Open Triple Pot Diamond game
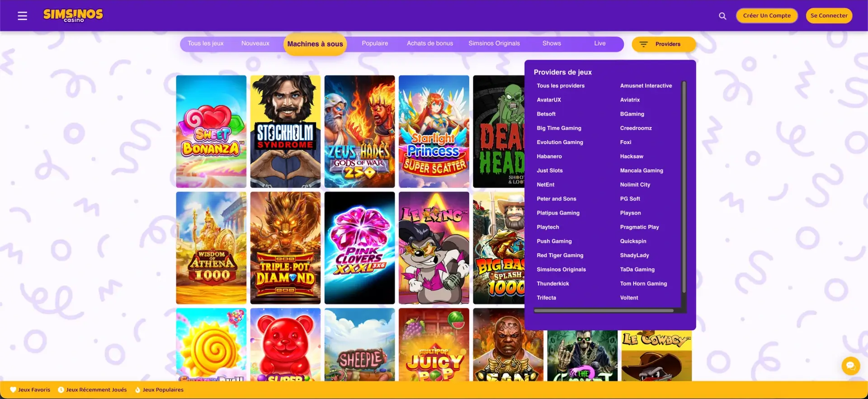The image size is (868, 399). point(285,248)
